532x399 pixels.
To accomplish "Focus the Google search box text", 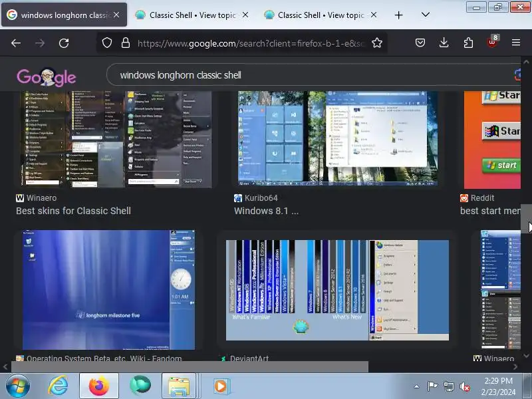I will point(180,75).
